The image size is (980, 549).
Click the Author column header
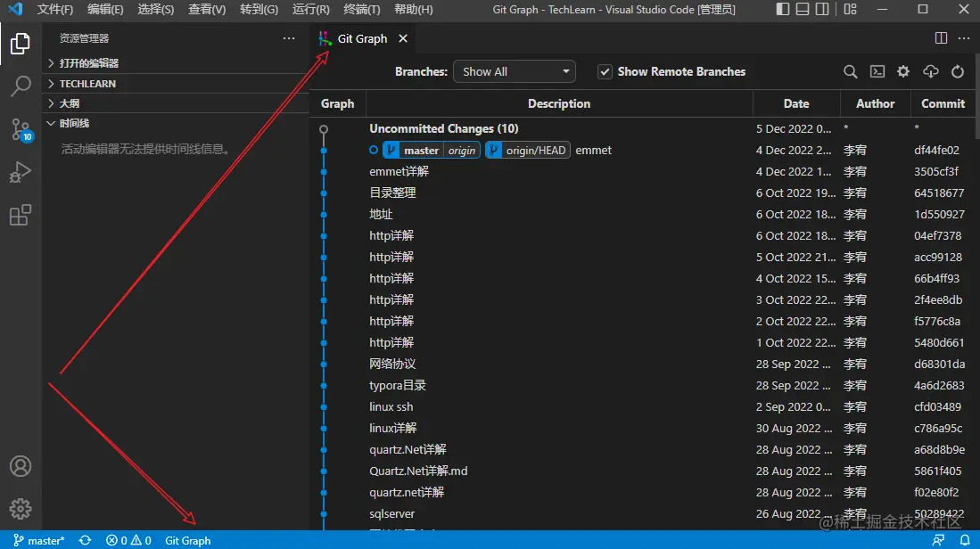875,103
